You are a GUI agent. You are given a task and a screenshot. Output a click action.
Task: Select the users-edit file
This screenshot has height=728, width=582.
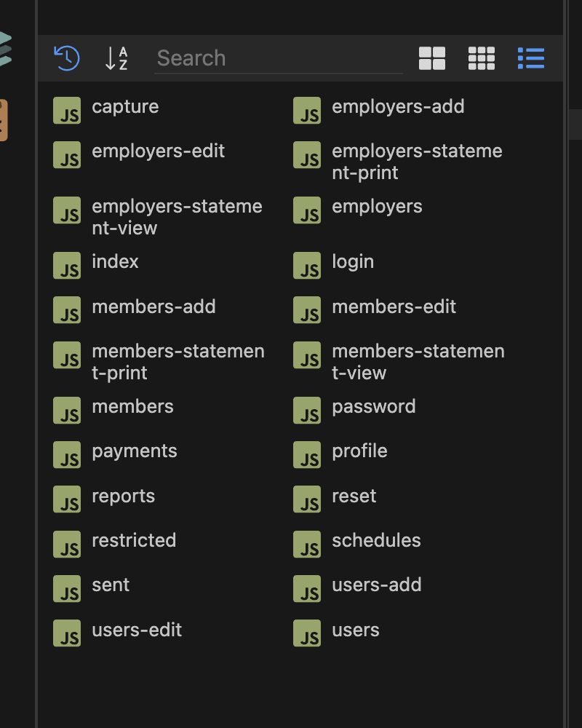click(x=137, y=630)
